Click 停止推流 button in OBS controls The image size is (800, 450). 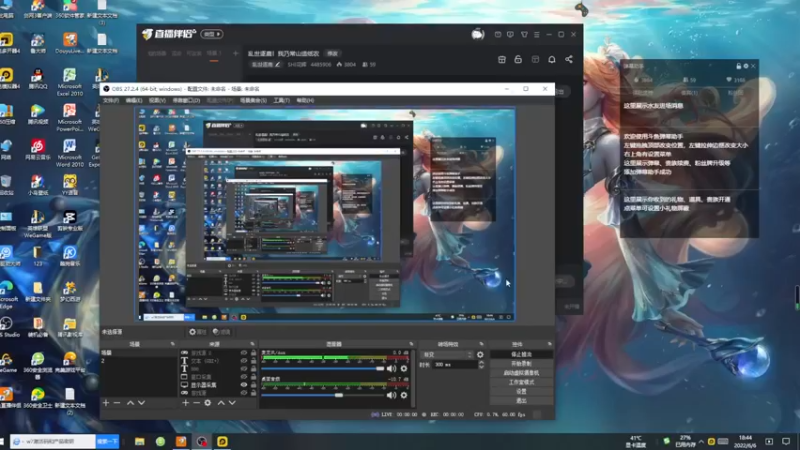pos(521,354)
